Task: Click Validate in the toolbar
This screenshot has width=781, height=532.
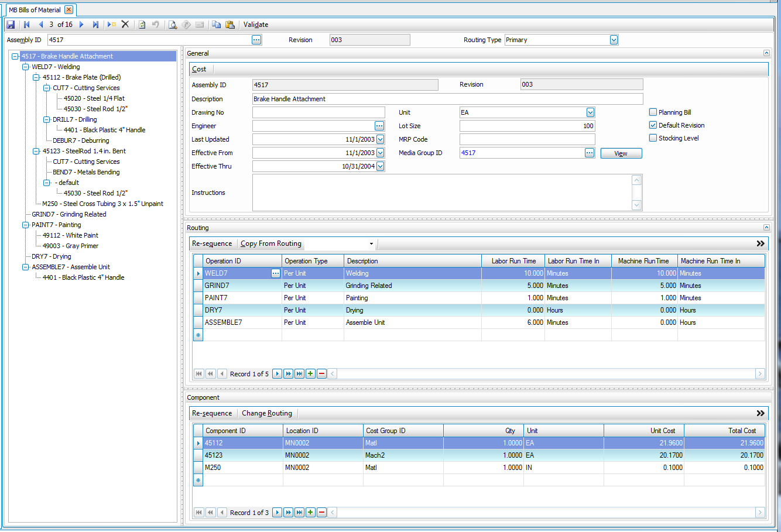Action: click(256, 25)
